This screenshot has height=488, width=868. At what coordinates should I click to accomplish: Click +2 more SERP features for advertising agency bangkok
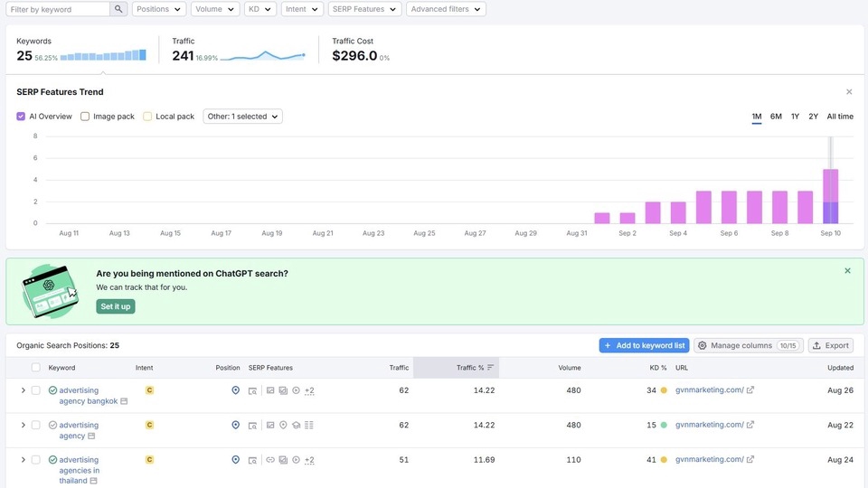309,390
